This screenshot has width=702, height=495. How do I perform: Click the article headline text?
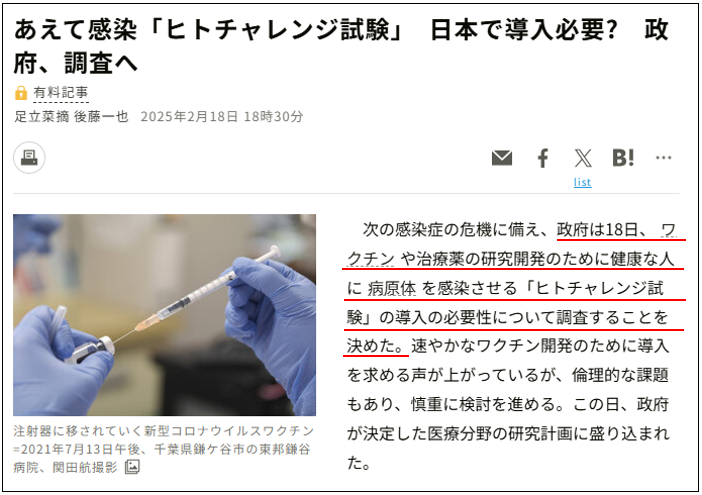point(341,46)
